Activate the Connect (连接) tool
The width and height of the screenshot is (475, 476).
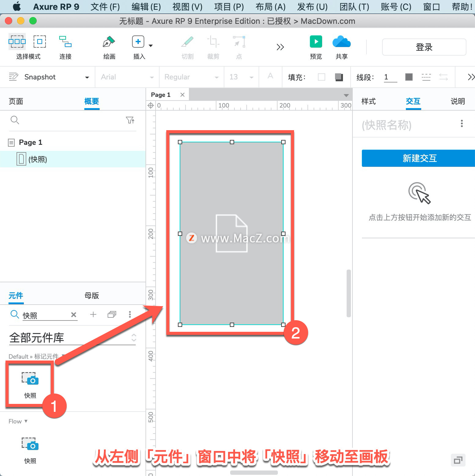click(65, 42)
